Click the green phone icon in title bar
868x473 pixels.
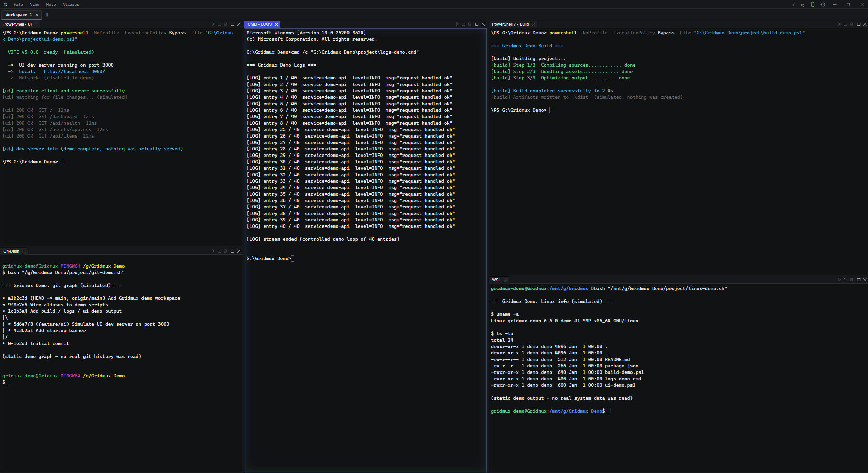813,4
